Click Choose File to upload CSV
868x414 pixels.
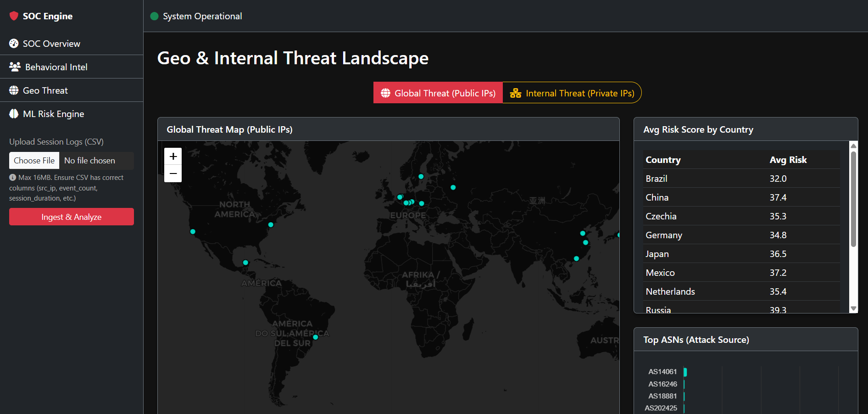(34, 161)
